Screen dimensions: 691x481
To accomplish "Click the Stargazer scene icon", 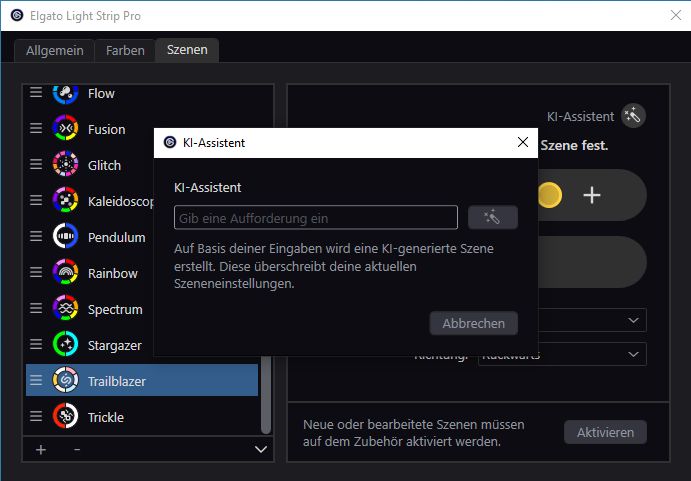I will coord(65,345).
